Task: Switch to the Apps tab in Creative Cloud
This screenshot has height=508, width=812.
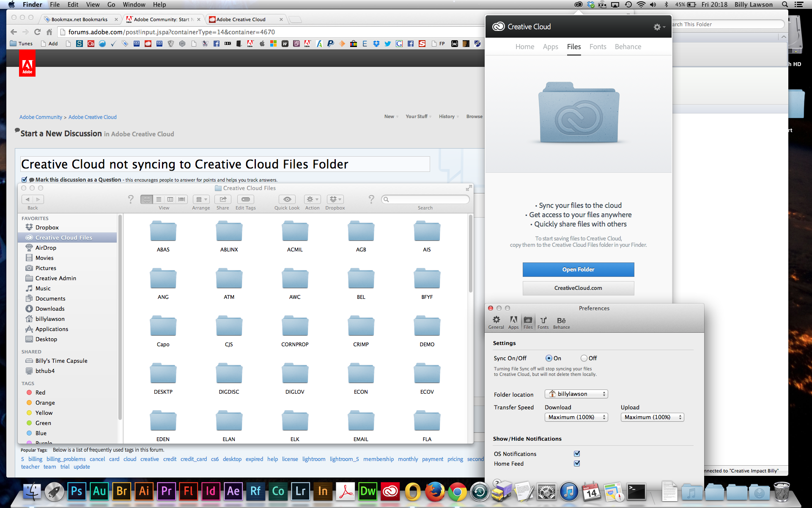Action: coord(549,46)
